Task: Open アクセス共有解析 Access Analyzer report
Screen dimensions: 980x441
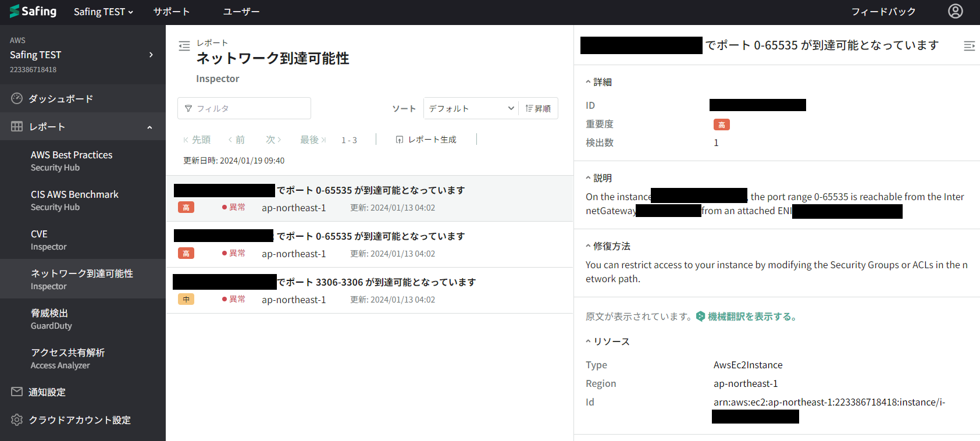Action: (x=83, y=358)
